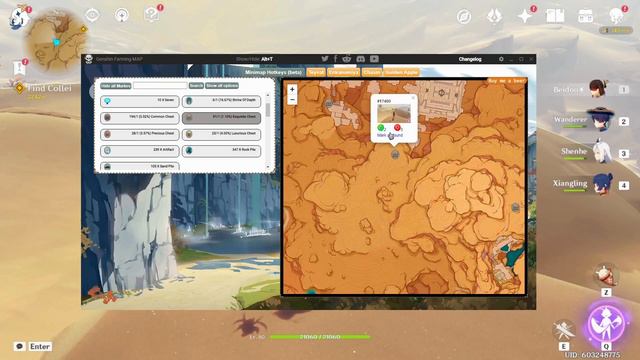Screen dimensions: 640x360
Task: Open the Changelog link
Action: pos(470,59)
